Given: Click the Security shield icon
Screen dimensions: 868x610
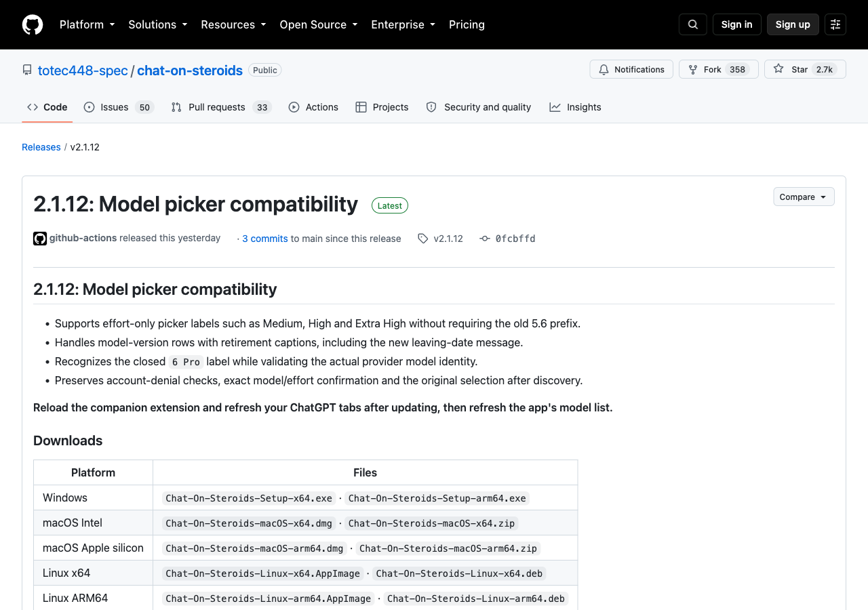Looking at the screenshot, I should [x=431, y=107].
